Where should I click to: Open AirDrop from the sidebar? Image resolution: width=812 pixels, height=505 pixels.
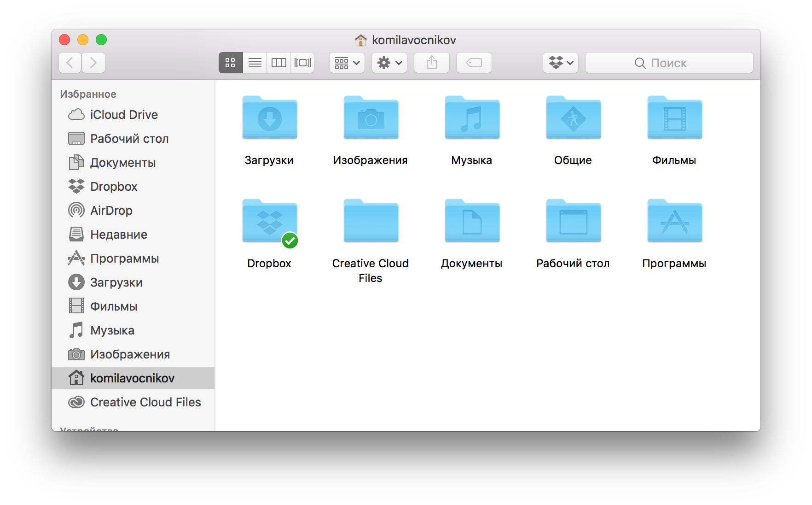click(111, 211)
